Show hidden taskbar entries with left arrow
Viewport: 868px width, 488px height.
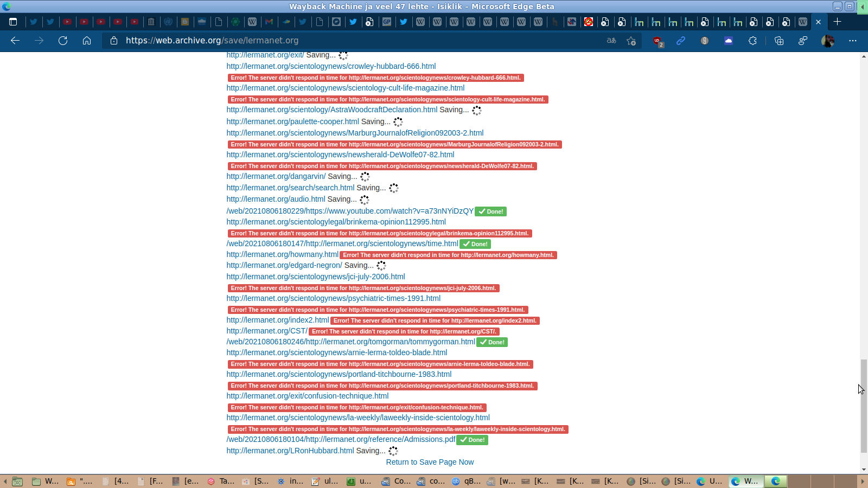point(5,481)
